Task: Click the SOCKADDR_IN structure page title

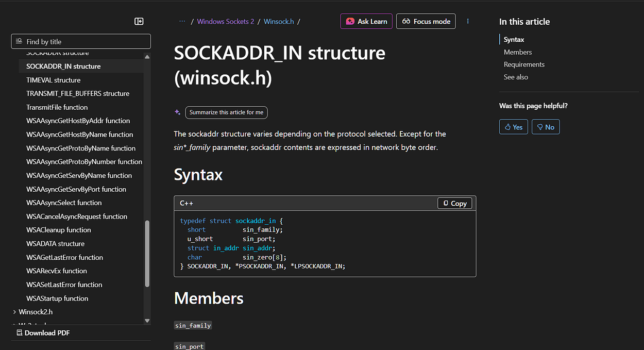Action: [x=280, y=65]
